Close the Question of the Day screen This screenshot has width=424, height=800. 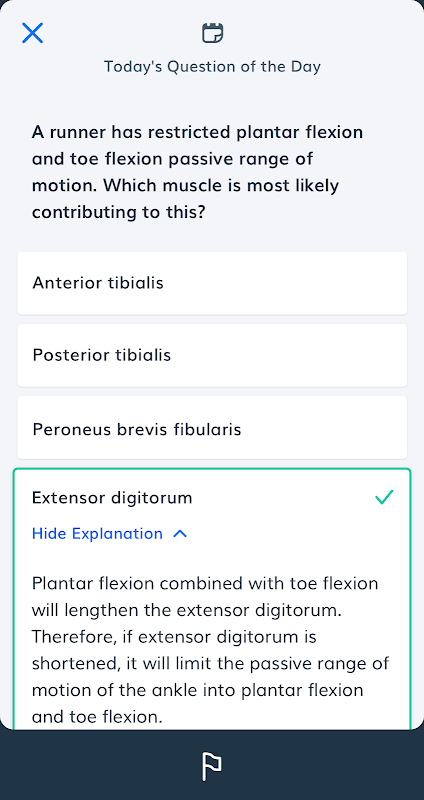pos(32,33)
